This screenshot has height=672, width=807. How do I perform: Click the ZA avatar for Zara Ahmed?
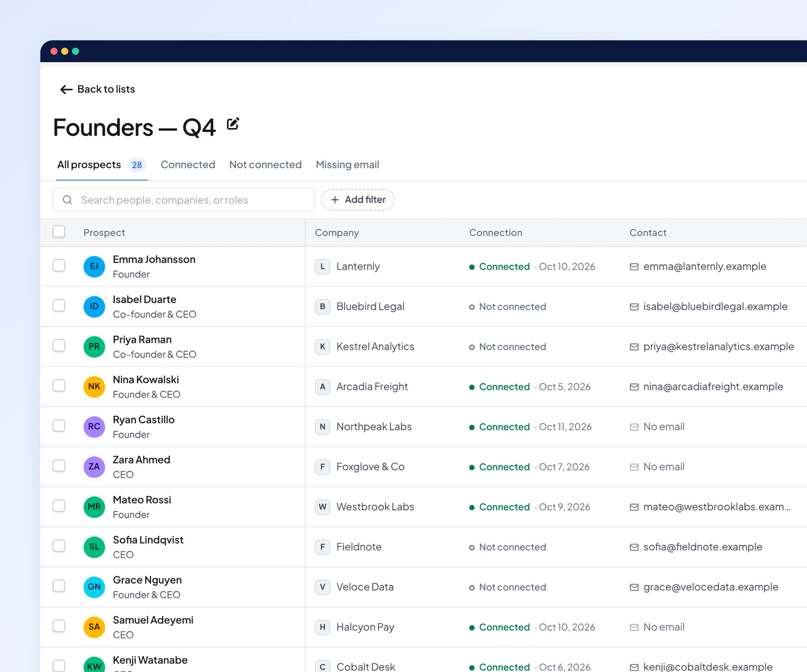(x=94, y=467)
